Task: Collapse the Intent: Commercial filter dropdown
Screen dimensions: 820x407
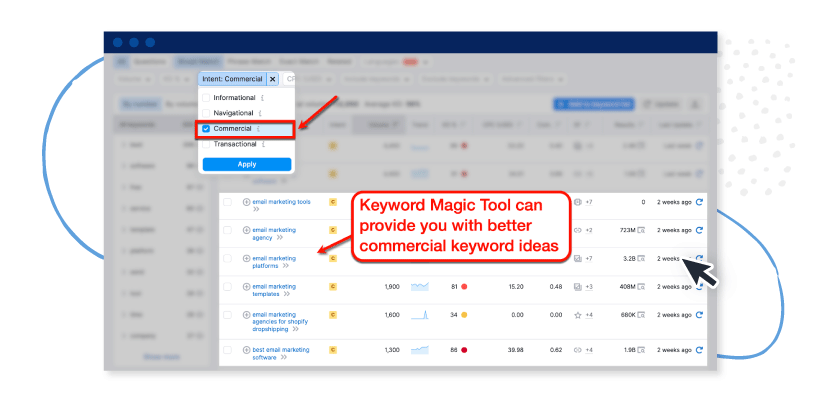Action: [232, 78]
